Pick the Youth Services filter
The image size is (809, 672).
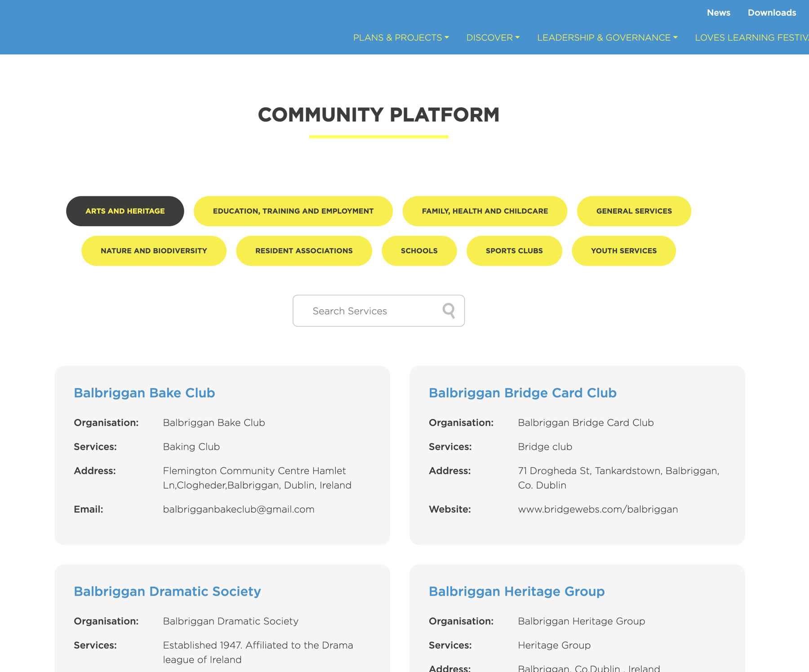tap(623, 251)
